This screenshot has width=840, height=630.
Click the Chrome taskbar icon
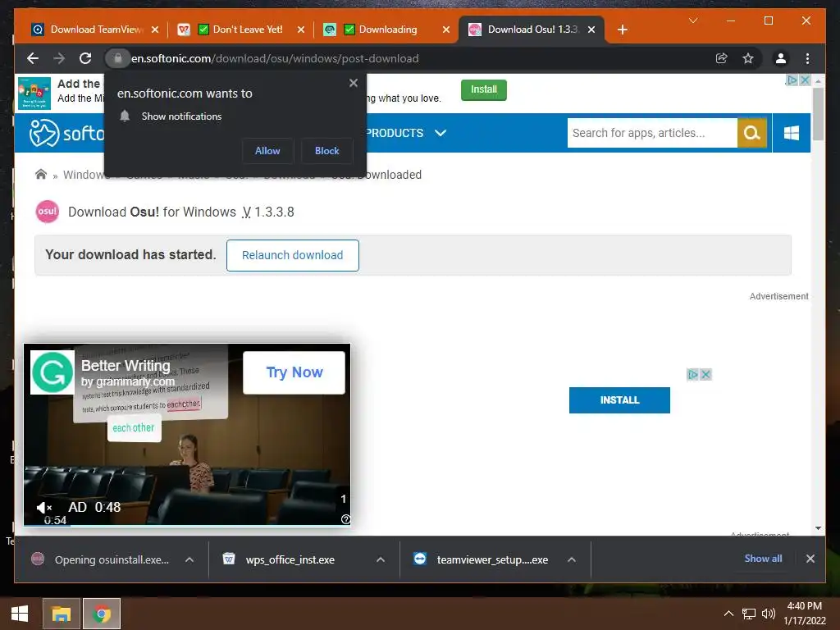coord(102,614)
